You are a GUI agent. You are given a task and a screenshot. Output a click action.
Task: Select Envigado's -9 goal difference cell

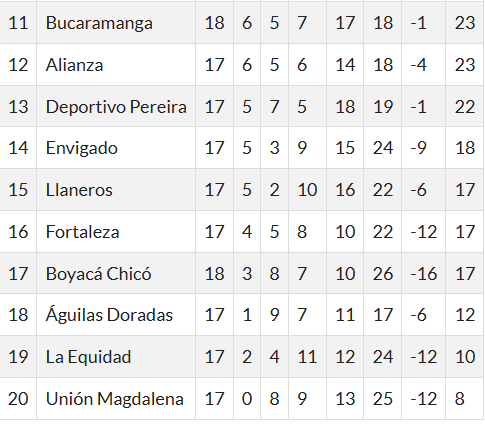tap(424, 148)
